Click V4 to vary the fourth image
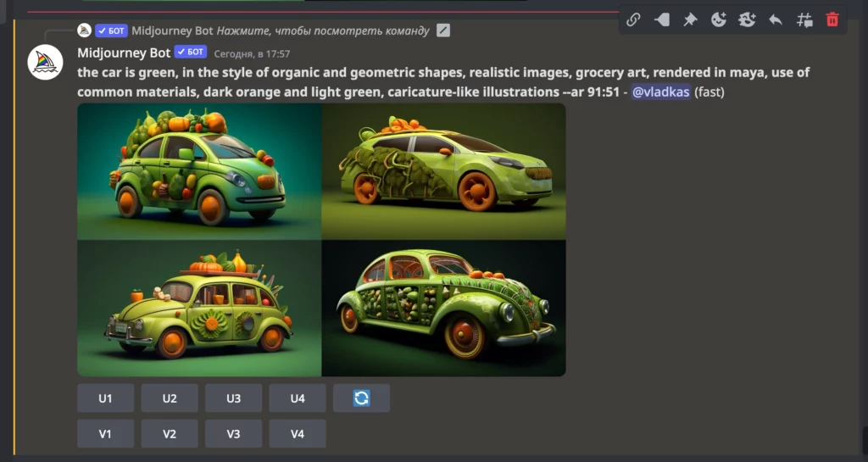Image resolution: width=868 pixels, height=462 pixels. (x=298, y=433)
